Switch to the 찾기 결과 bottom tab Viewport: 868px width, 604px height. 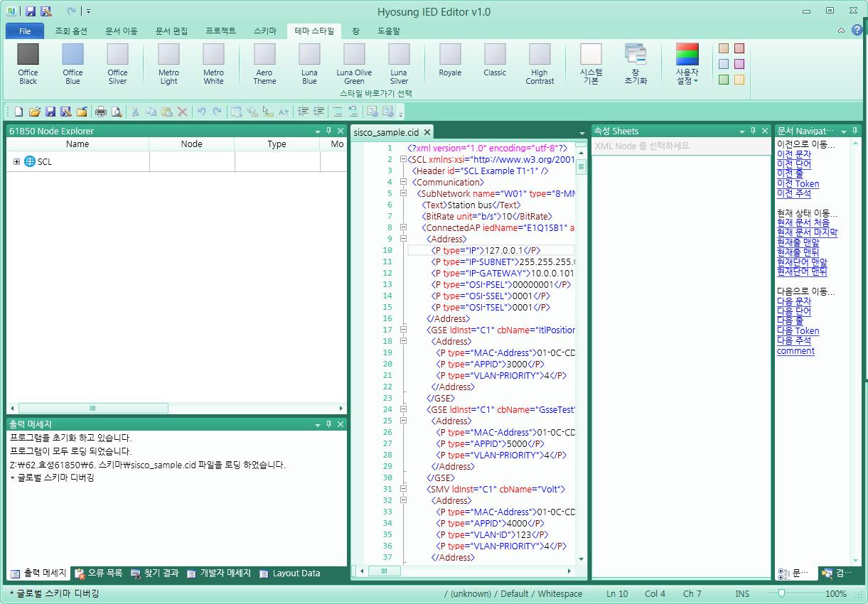[x=155, y=573]
